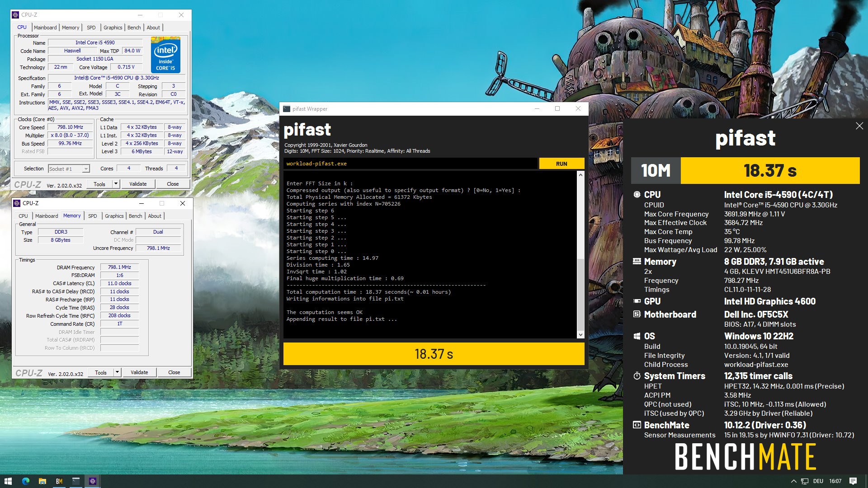Click the System Timers clock icon
The image size is (868, 488).
click(x=637, y=376)
